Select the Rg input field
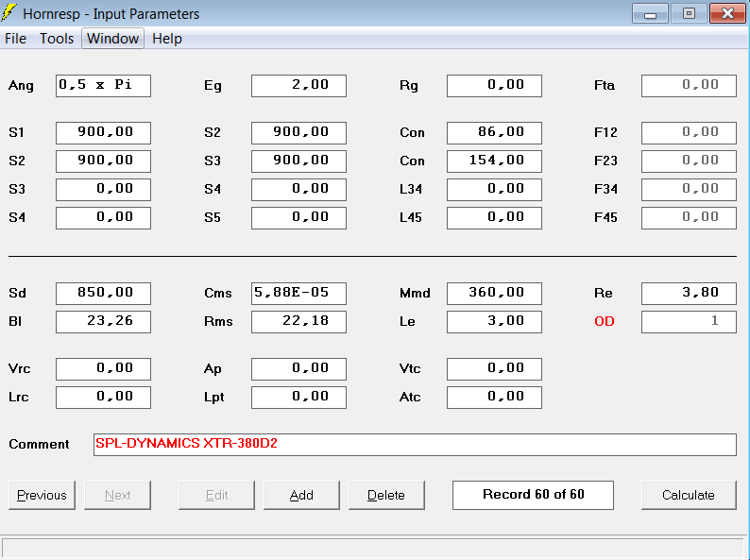Image resolution: width=750 pixels, height=560 pixels. [495, 86]
